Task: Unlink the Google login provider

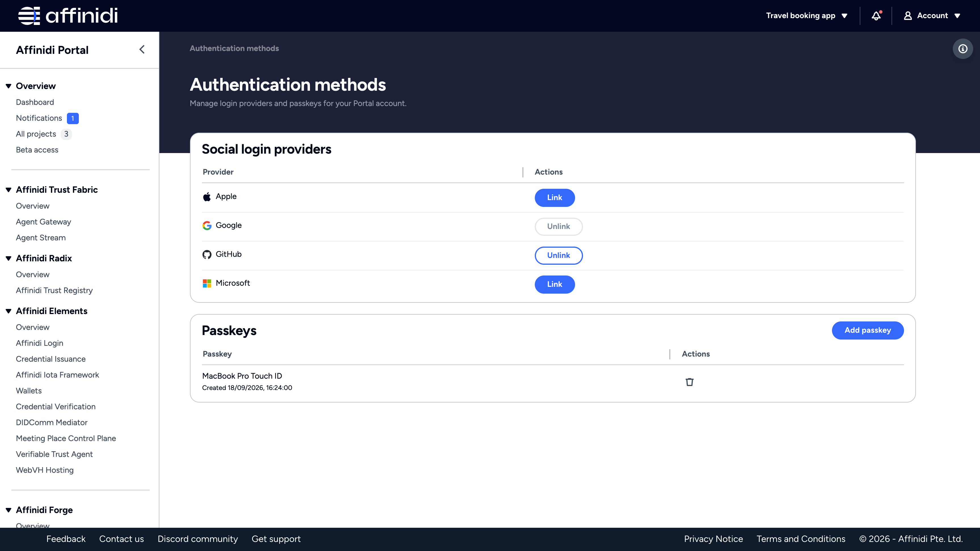Action: (x=558, y=227)
